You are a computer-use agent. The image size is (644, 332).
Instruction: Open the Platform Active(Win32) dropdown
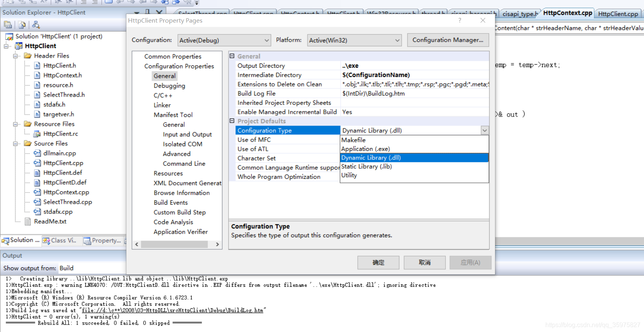[354, 40]
